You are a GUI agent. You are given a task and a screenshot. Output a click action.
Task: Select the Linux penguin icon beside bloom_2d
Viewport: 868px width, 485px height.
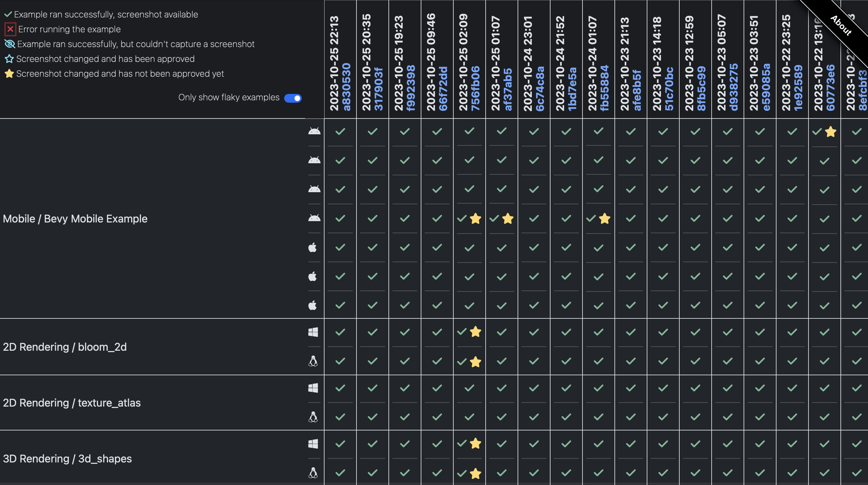click(313, 361)
